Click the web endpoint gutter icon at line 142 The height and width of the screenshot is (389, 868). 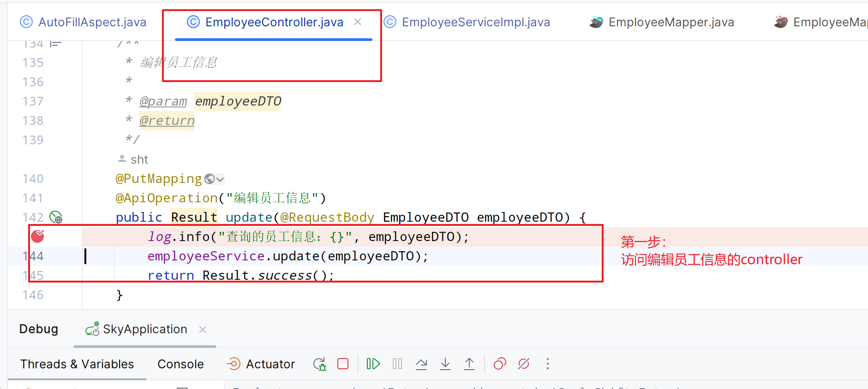[x=56, y=217]
